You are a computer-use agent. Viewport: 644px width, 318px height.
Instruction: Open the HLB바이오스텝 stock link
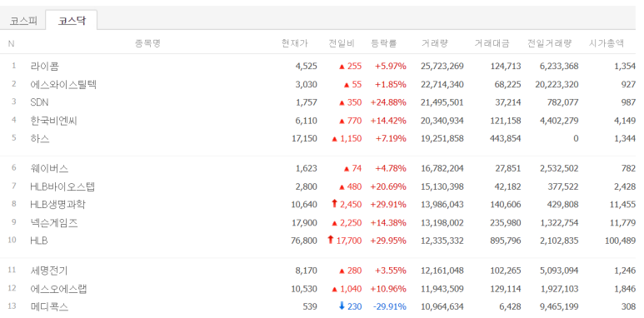coord(62,186)
